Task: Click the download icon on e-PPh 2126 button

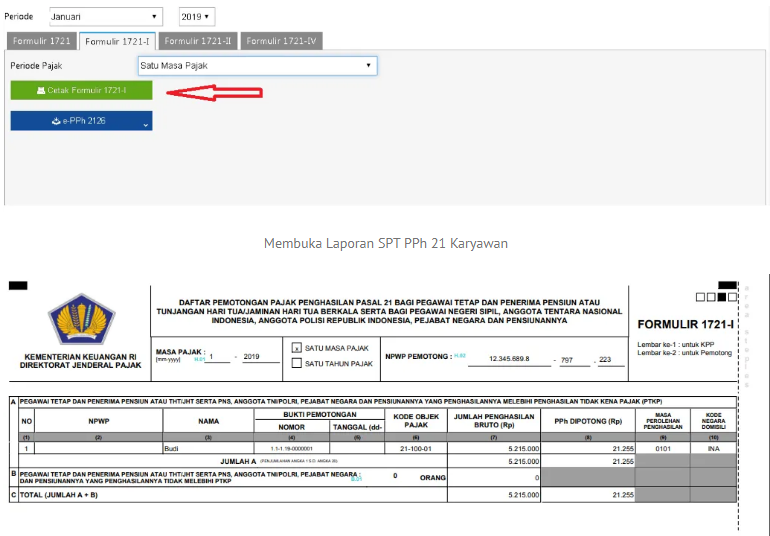Action: (56, 121)
